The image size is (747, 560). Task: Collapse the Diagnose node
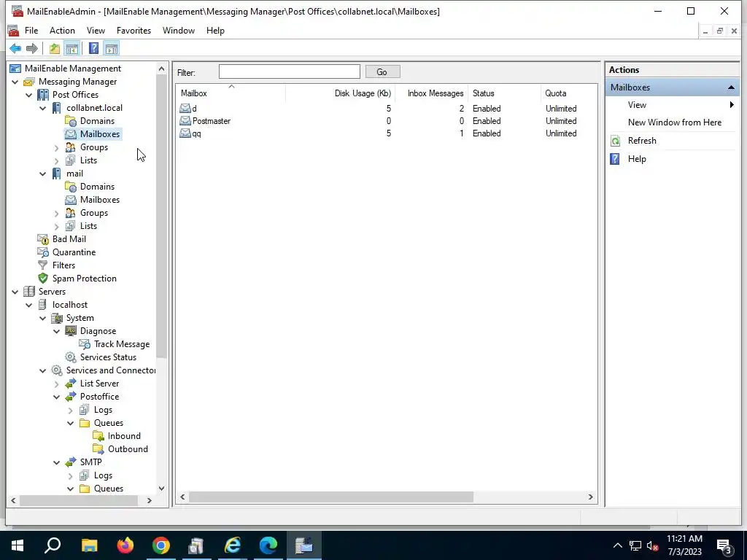pyautogui.click(x=57, y=331)
